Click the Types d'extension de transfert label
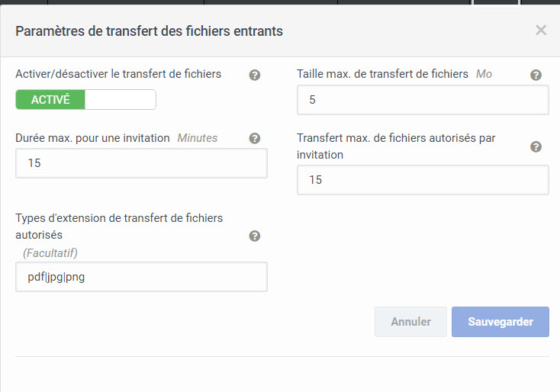This screenshot has width=560, height=392. tap(119, 227)
